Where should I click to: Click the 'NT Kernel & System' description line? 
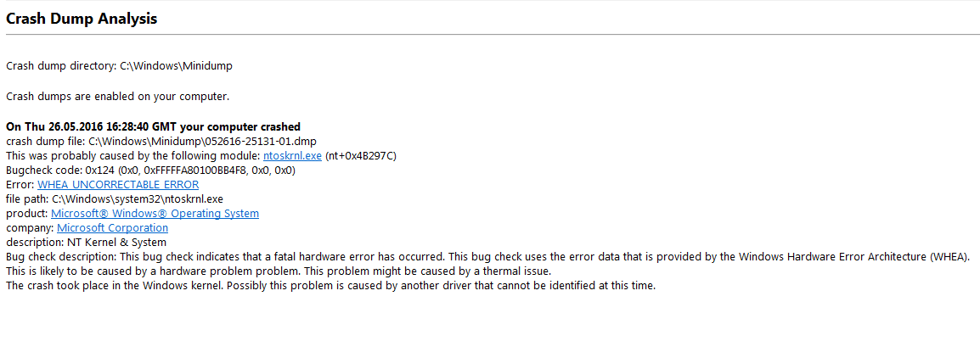click(x=87, y=243)
